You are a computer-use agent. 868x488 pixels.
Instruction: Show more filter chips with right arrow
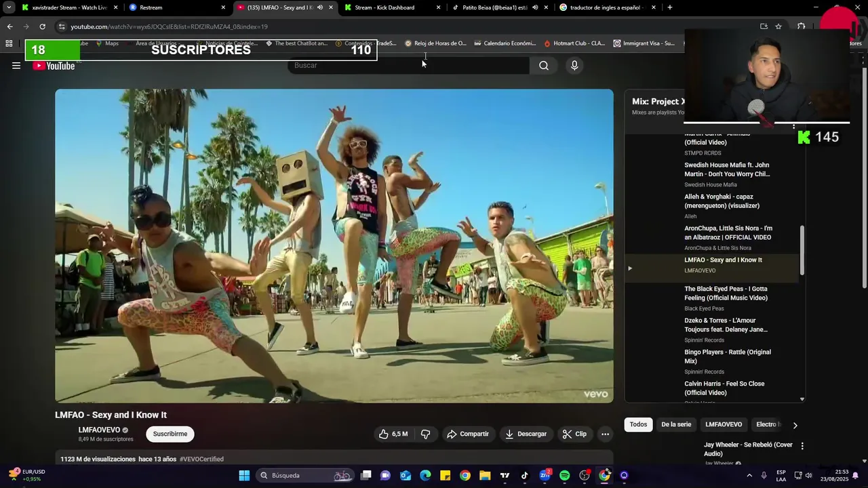pos(795,425)
